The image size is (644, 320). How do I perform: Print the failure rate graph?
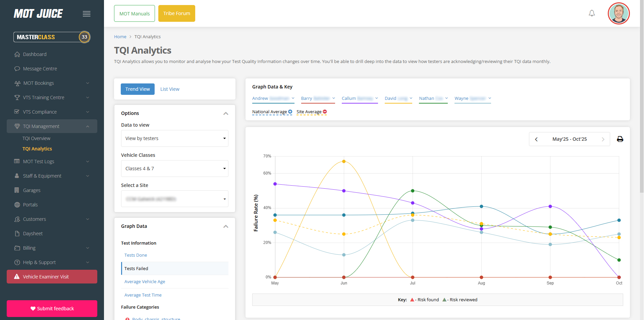[x=620, y=139]
